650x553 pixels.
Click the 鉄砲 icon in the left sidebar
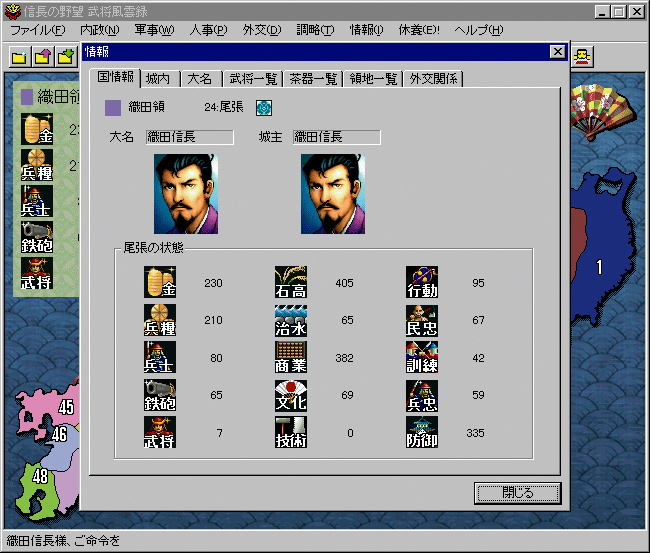coord(37,237)
